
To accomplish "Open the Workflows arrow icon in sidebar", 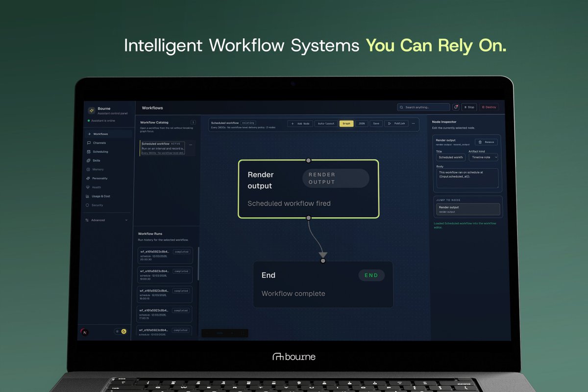I will (x=88, y=134).
